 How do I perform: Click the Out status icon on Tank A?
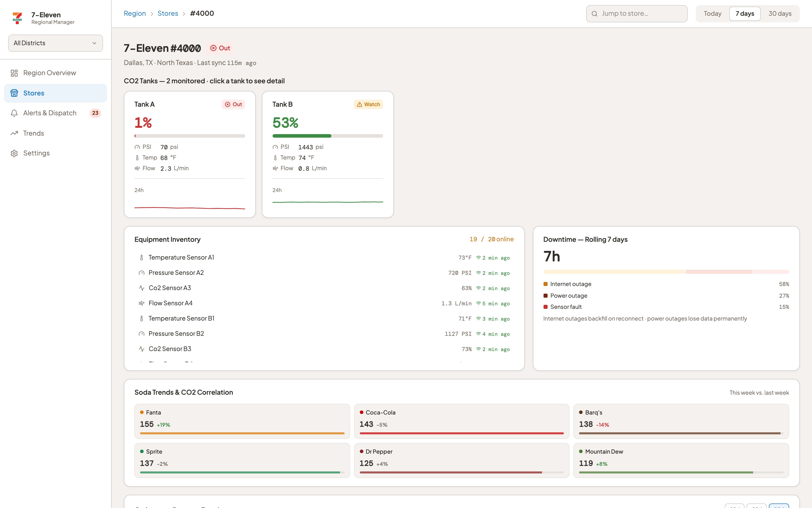tap(228, 104)
